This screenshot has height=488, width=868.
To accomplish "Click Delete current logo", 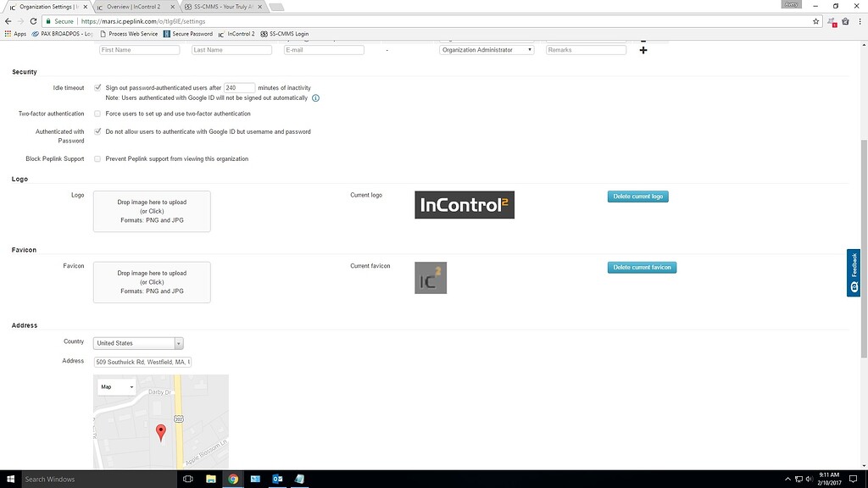I will (637, 196).
